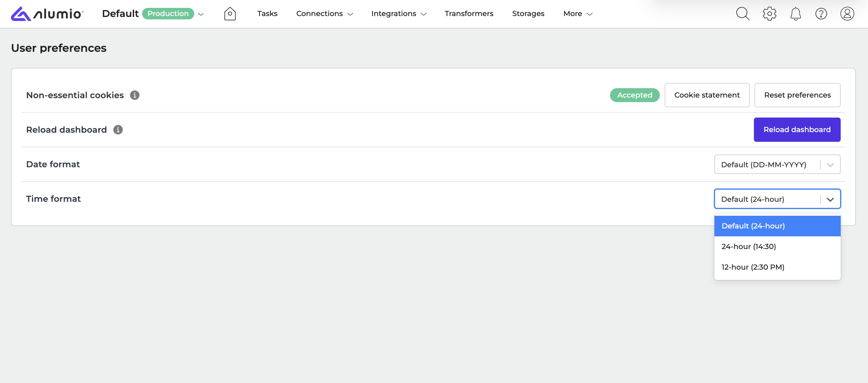Viewport: 868px width, 383px height.
Task: Show info for Reload dashboard
Action: pos(118,130)
